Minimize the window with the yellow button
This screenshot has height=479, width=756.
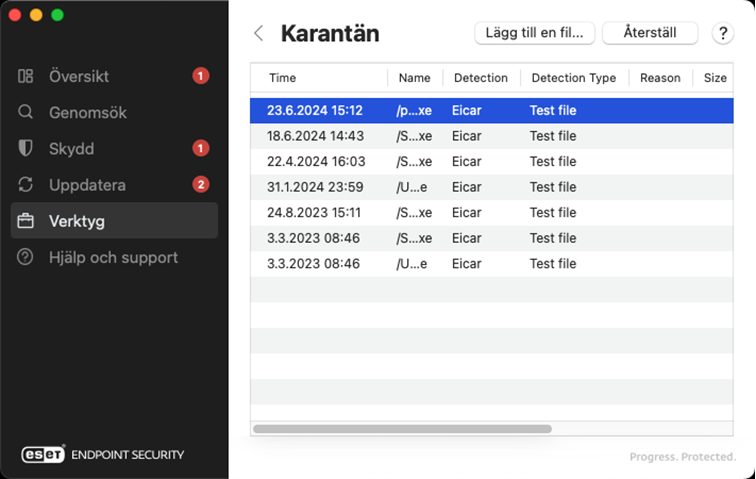tap(36, 15)
